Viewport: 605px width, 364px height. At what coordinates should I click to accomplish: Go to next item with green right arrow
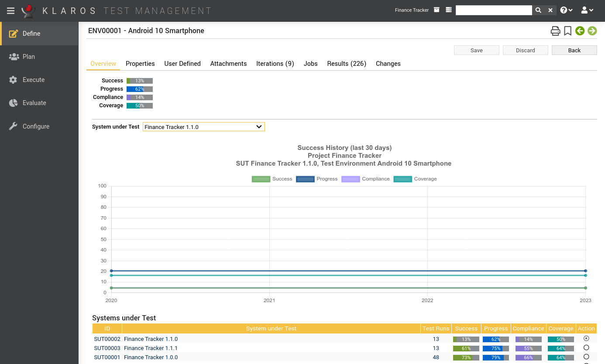592,31
